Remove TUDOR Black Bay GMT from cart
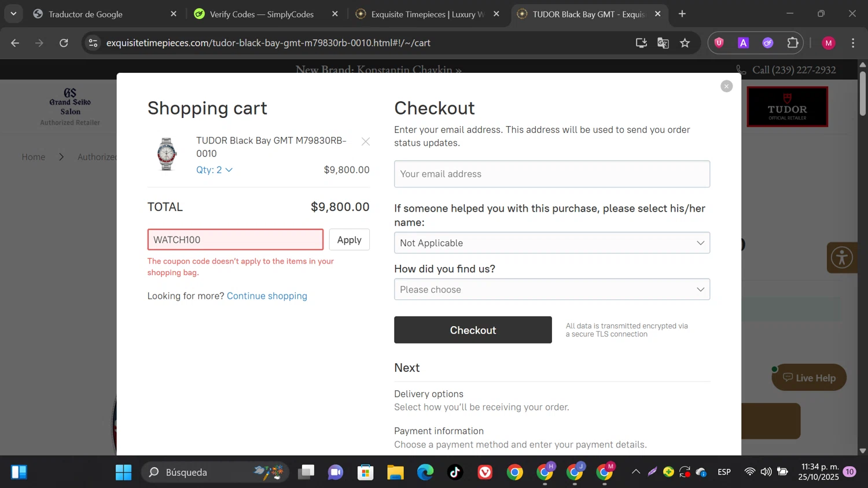Image resolution: width=868 pixels, height=488 pixels. 366,142
